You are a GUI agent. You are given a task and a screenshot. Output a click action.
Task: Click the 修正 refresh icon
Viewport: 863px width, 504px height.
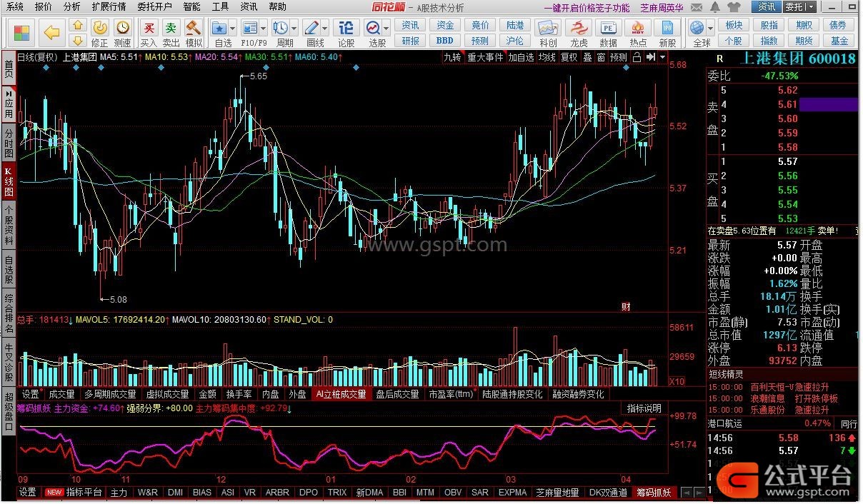(100, 28)
